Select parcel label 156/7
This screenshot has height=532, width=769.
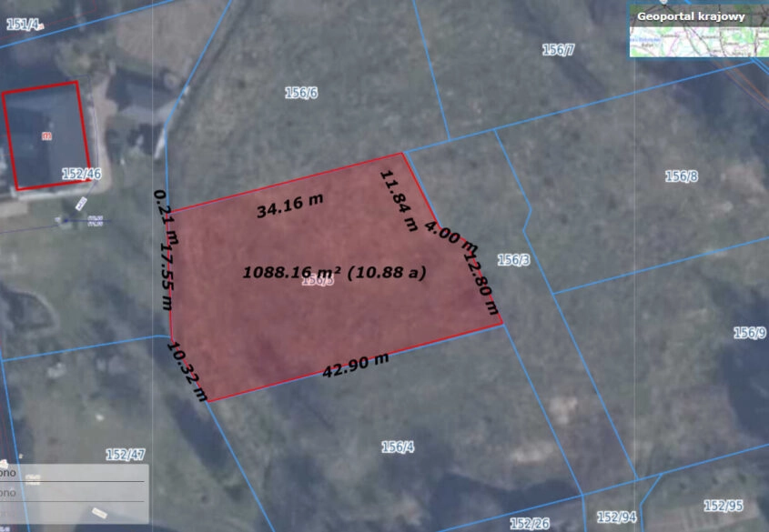coord(558,49)
